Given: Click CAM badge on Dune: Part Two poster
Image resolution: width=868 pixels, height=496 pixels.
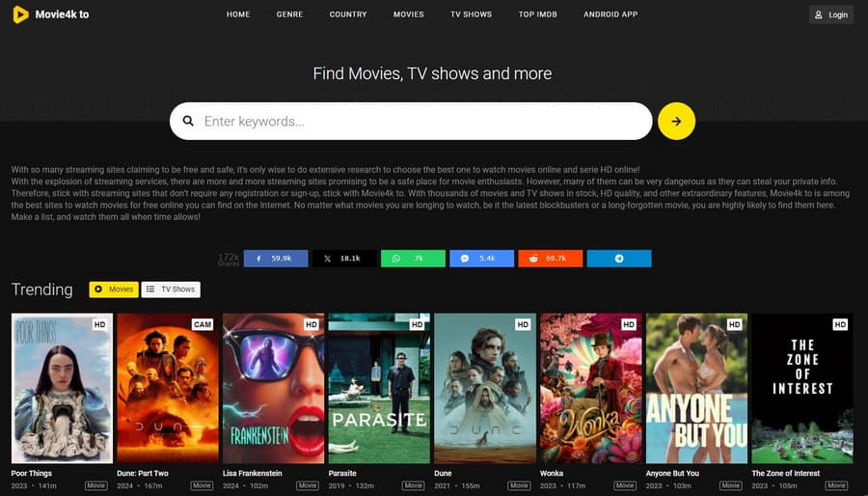Looking at the screenshot, I should pyautogui.click(x=203, y=325).
